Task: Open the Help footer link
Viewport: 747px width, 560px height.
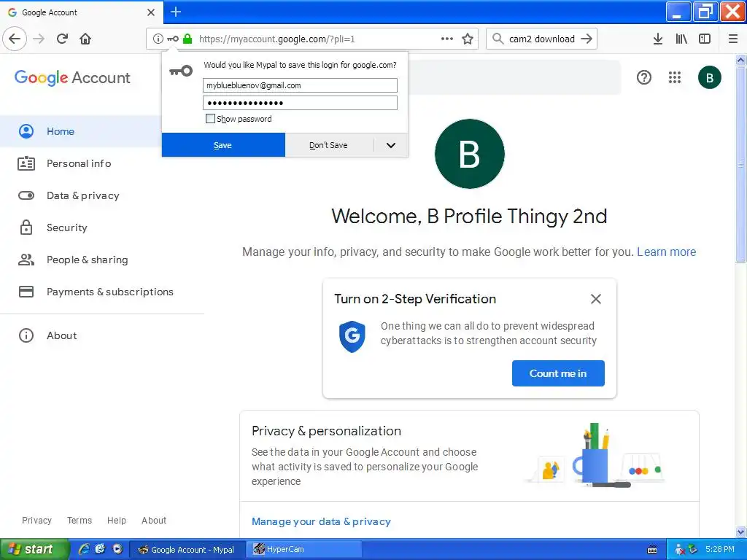Action: coord(116,520)
